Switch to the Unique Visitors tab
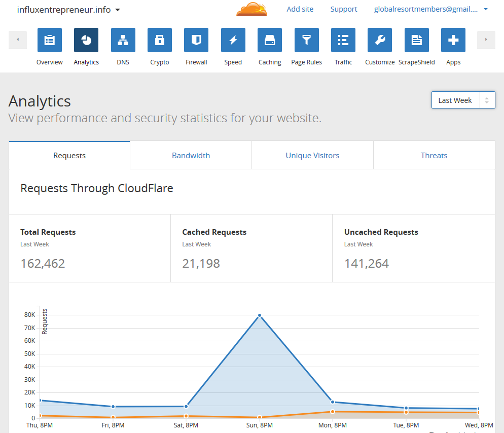This screenshot has width=504, height=433. [x=312, y=155]
